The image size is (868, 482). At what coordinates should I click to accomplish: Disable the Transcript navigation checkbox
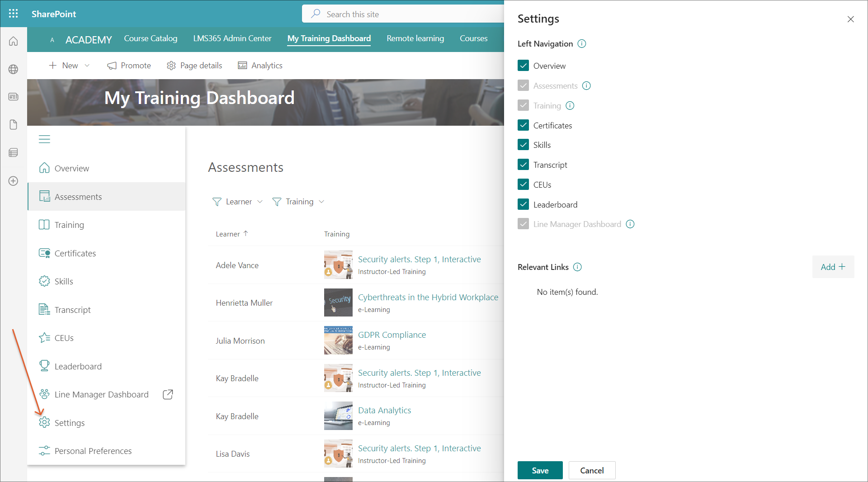[x=523, y=165]
